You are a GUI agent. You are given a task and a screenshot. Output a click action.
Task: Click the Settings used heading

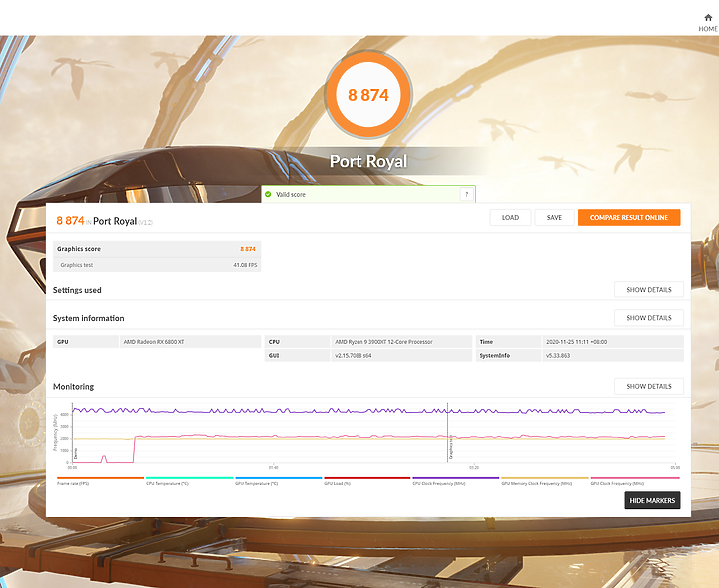pos(77,290)
